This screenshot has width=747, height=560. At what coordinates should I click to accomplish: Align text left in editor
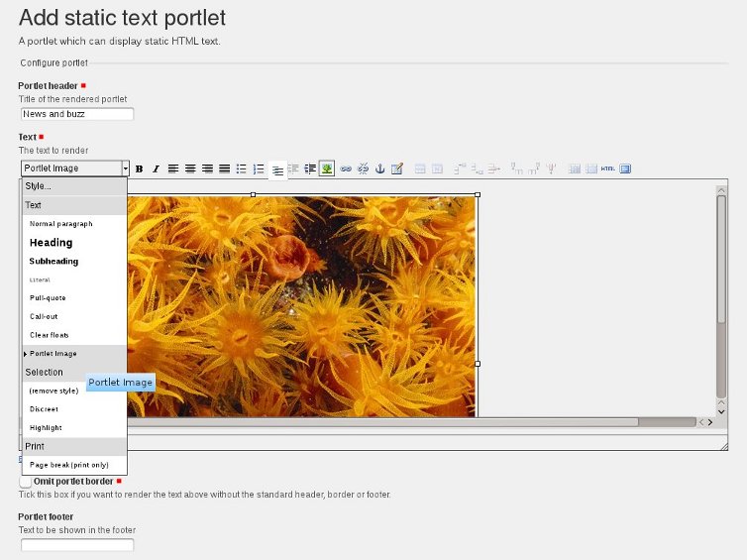coord(173,169)
